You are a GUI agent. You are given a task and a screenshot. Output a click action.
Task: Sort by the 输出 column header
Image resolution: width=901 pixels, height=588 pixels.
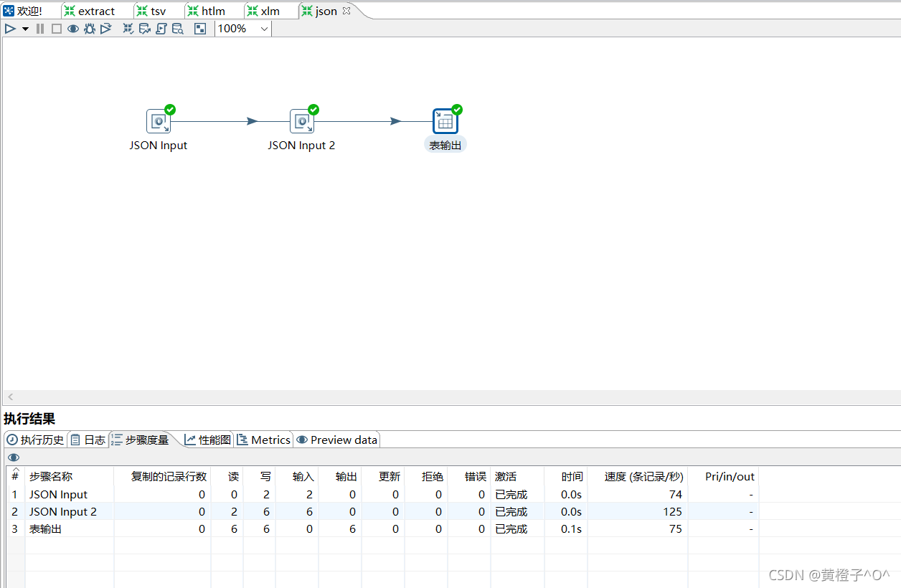pos(340,476)
